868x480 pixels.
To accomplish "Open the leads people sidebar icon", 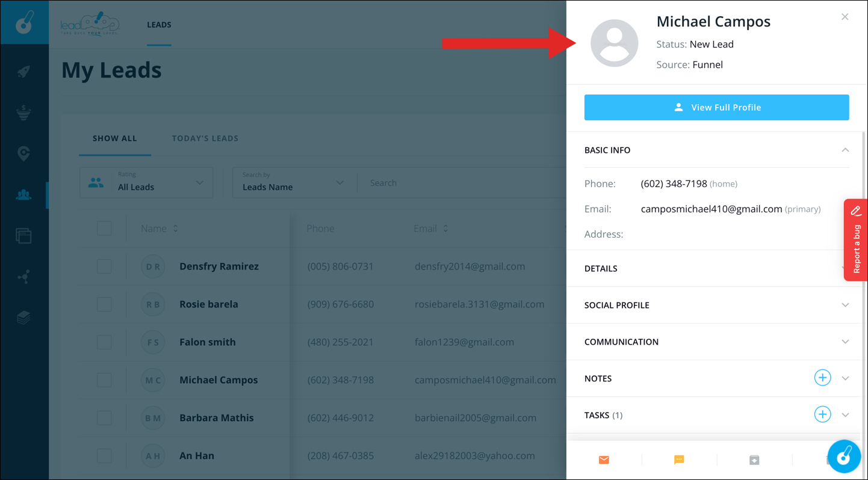I will click(23, 195).
